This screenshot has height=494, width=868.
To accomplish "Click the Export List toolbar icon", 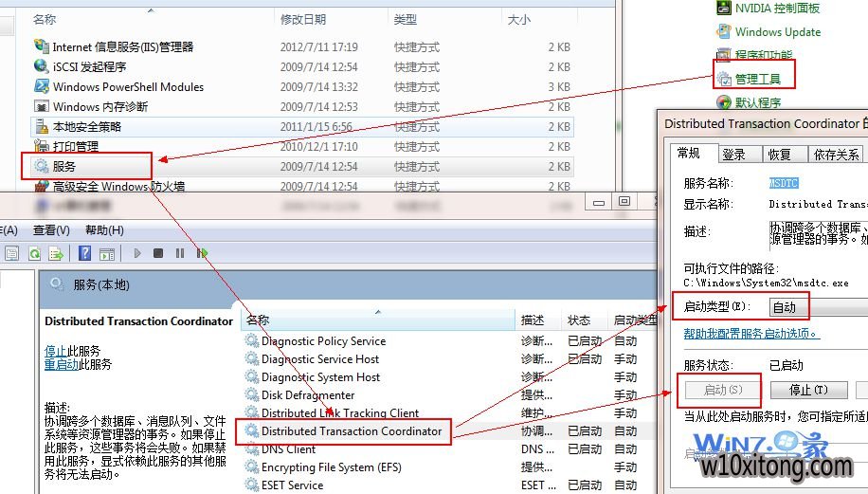I will (x=56, y=254).
